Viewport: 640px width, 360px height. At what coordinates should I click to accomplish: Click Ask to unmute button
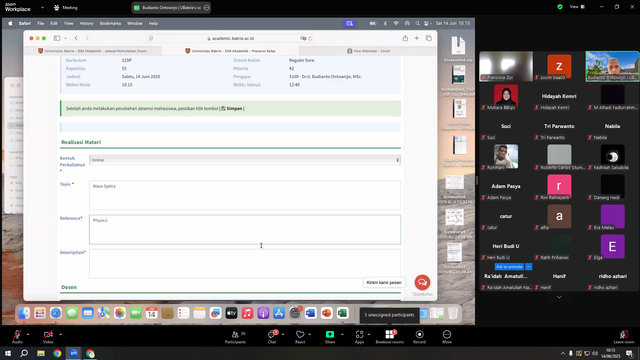point(509,267)
